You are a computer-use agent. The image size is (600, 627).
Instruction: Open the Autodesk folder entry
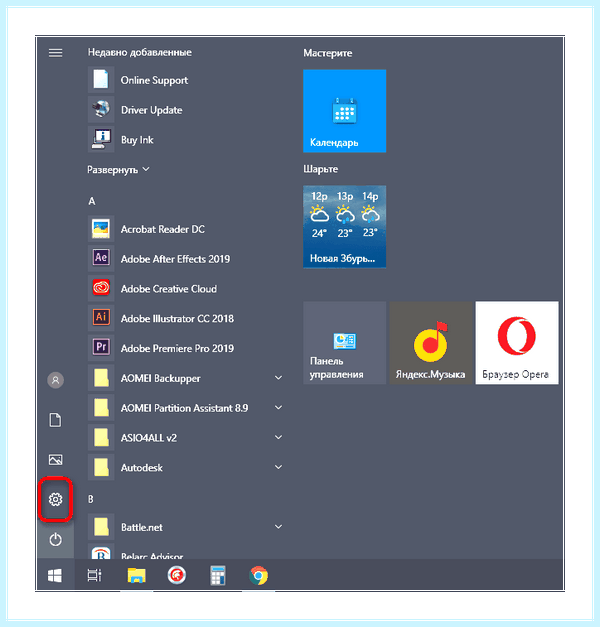185,467
